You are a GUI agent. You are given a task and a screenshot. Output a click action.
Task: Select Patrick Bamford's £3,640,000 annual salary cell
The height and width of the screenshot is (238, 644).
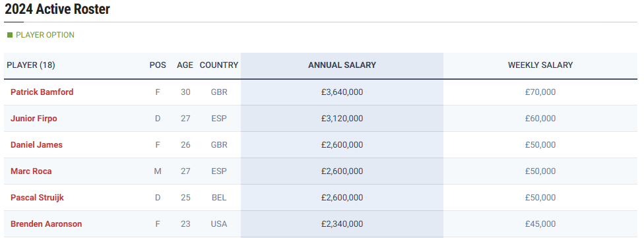click(x=342, y=92)
